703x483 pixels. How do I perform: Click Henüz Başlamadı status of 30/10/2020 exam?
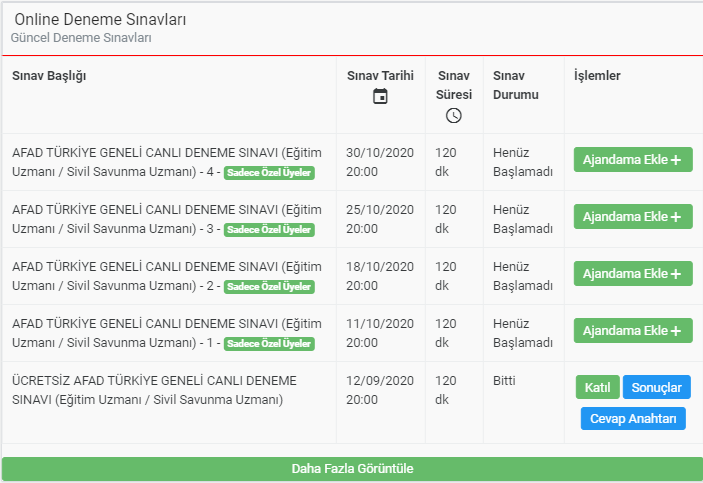pos(523,162)
